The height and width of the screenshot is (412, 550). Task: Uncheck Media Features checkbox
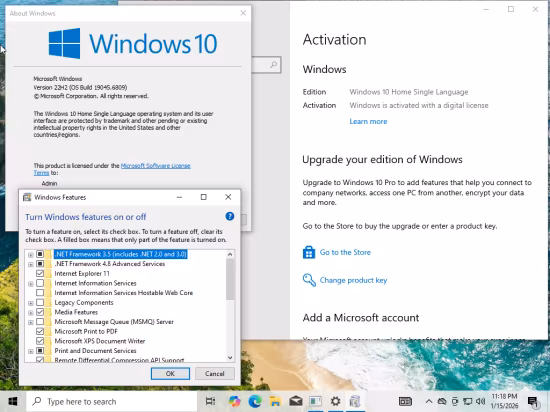pyautogui.click(x=40, y=312)
